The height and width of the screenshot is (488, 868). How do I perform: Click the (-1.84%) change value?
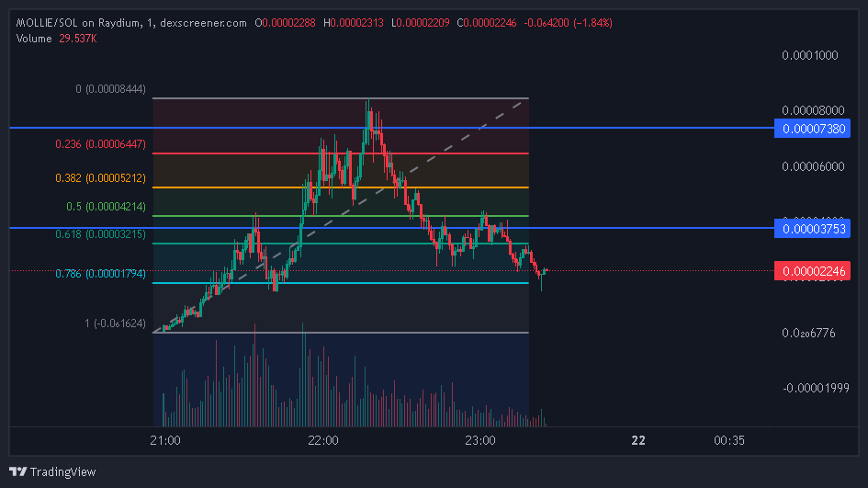[592, 23]
